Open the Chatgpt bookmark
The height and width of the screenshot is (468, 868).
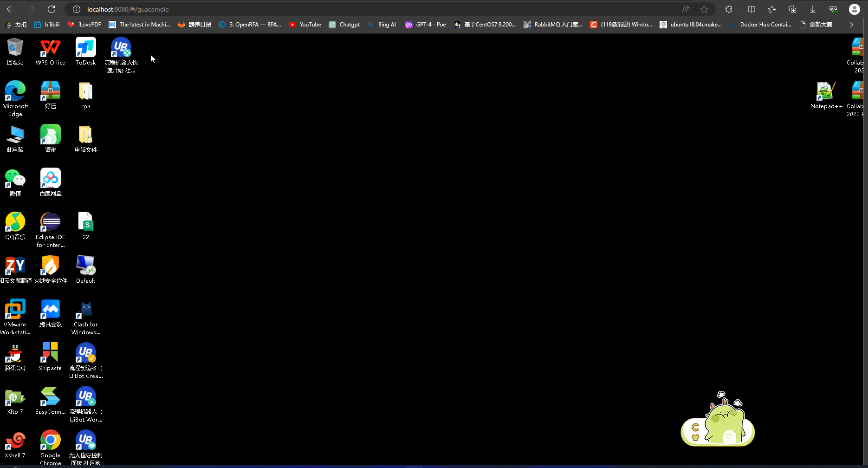(x=344, y=25)
